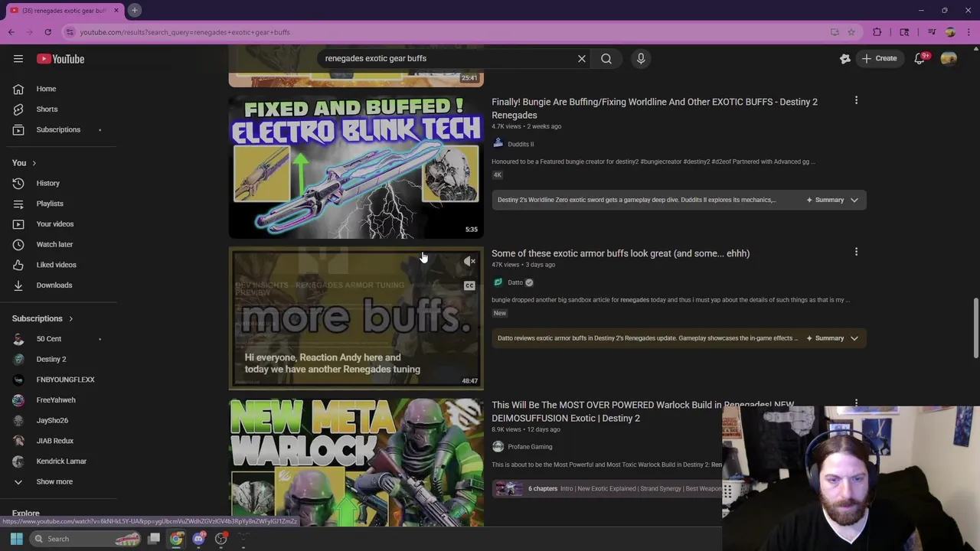The image size is (980, 551).
Task: Open Subscriptions in the sidebar
Action: pos(58,129)
